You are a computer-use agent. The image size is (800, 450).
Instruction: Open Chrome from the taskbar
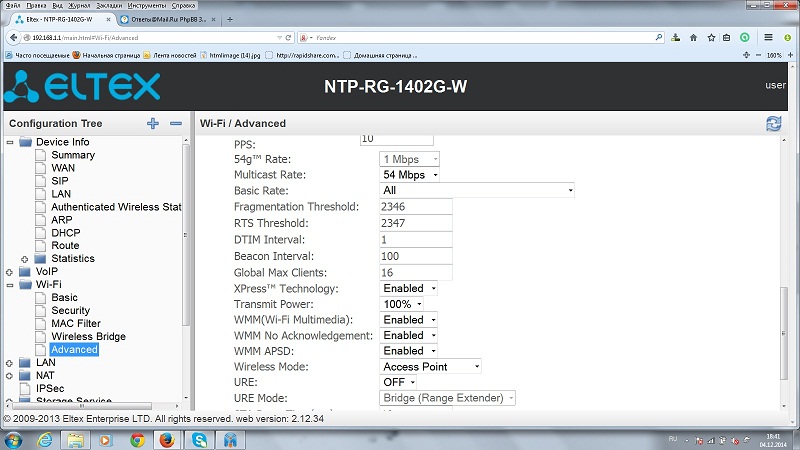tap(137, 440)
